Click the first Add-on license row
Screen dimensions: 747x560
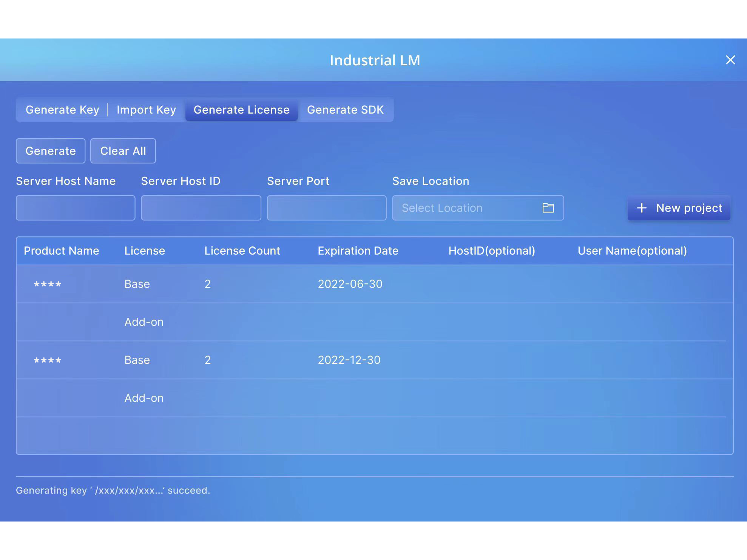click(x=144, y=322)
